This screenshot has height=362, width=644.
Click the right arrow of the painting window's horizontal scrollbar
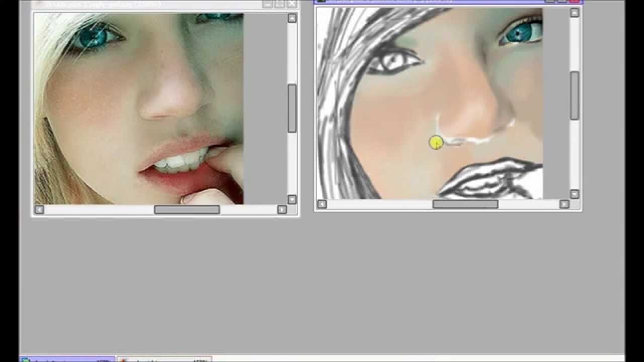point(565,204)
